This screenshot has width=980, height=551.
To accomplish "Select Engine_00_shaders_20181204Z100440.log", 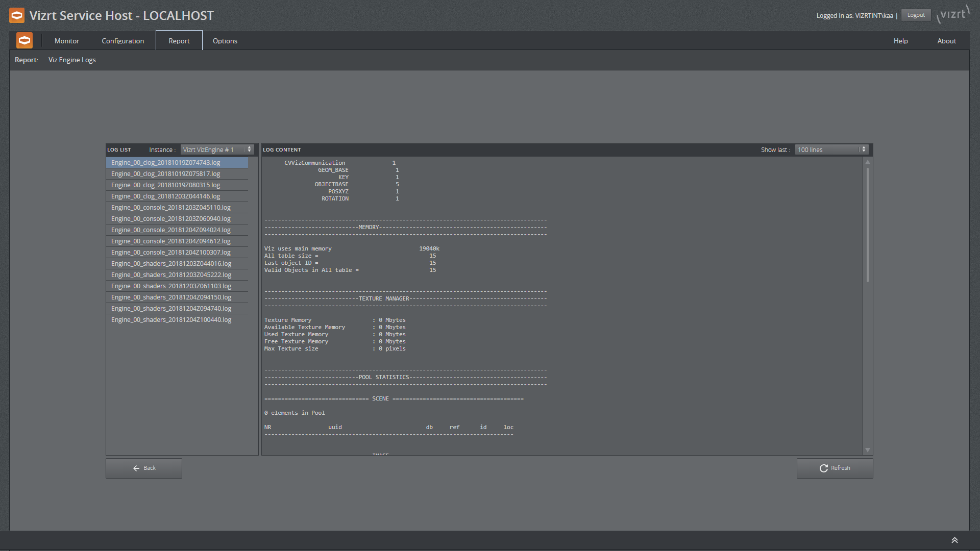I will coord(171,319).
